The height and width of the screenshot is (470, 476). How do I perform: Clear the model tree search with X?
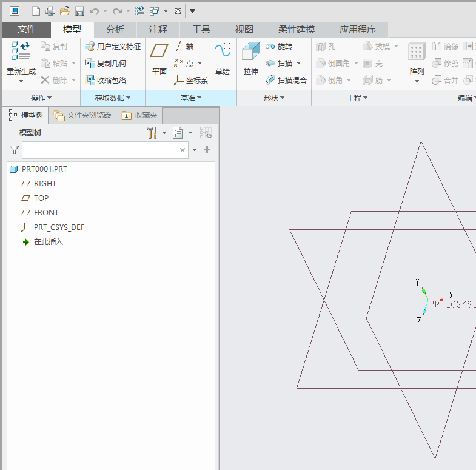pos(182,150)
